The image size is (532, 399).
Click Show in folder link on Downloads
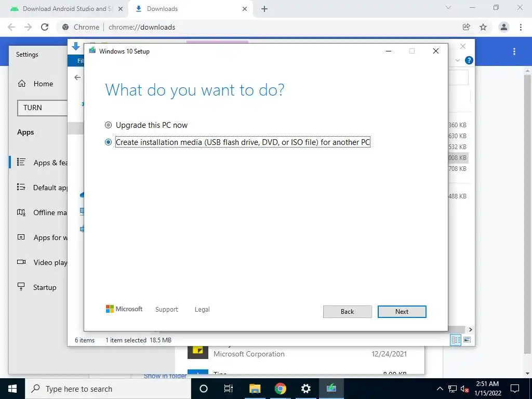(165, 376)
